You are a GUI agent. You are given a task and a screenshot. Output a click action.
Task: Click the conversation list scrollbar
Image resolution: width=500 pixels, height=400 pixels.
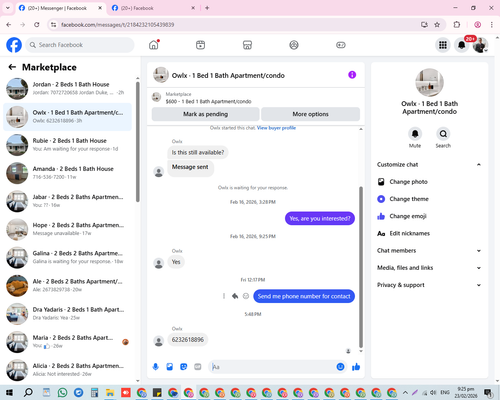point(138,142)
